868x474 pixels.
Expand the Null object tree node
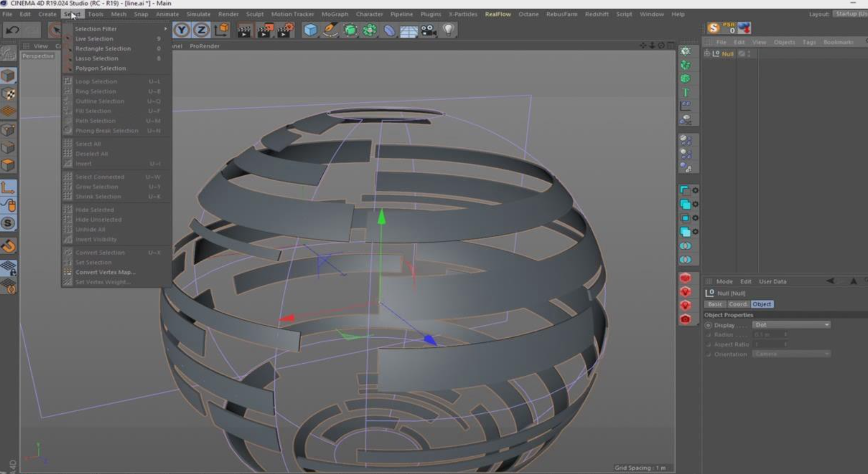707,53
